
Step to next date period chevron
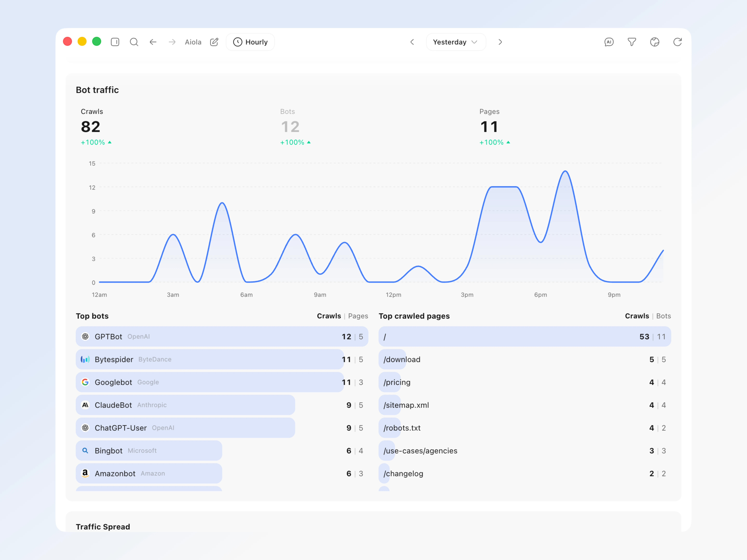click(x=500, y=42)
